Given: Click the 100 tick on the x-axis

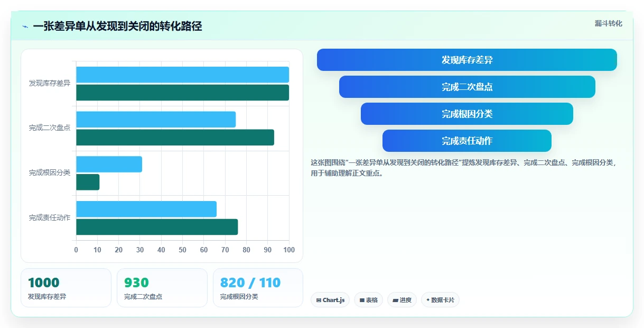Looking at the screenshot, I should [x=289, y=250].
